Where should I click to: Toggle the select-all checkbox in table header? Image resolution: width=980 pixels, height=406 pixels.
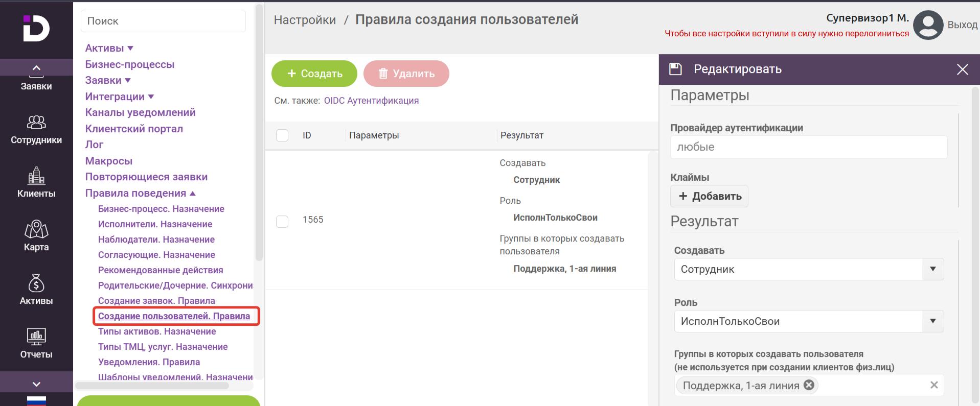tap(282, 135)
